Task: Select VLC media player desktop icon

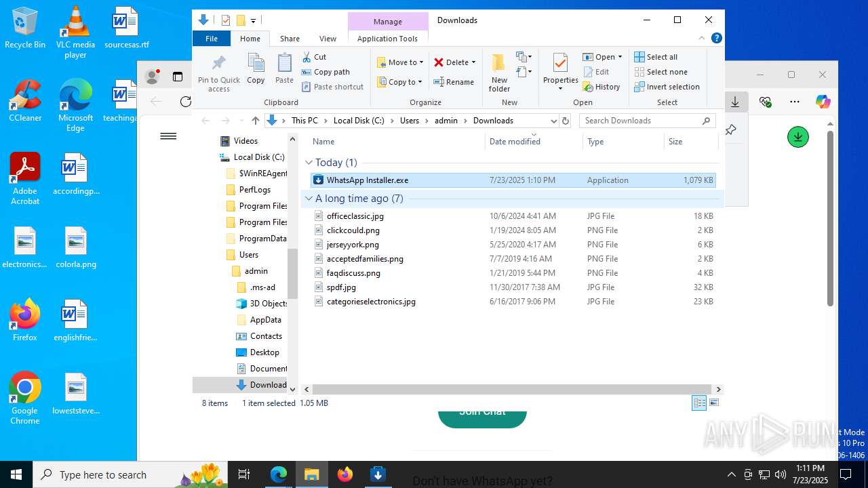Action: click(x=75, y=33)
